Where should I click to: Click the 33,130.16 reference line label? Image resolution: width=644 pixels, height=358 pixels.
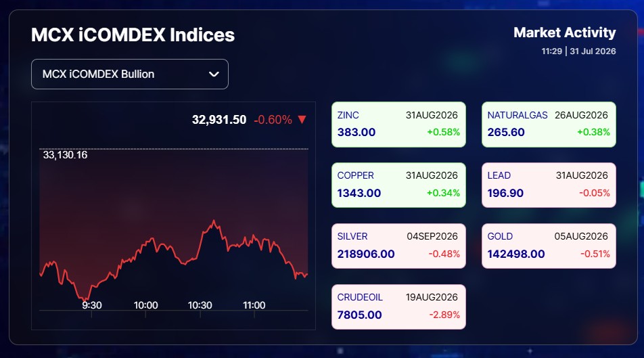(x=66, y=155)
